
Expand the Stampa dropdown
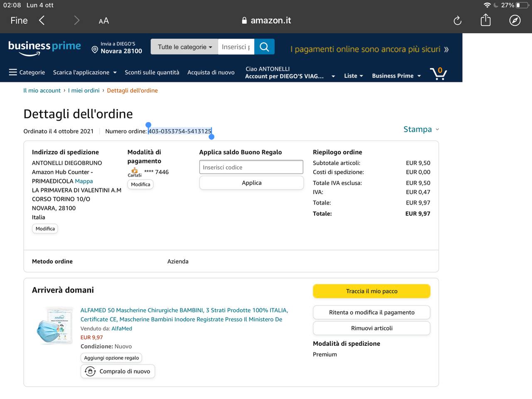tap(421, 129)
